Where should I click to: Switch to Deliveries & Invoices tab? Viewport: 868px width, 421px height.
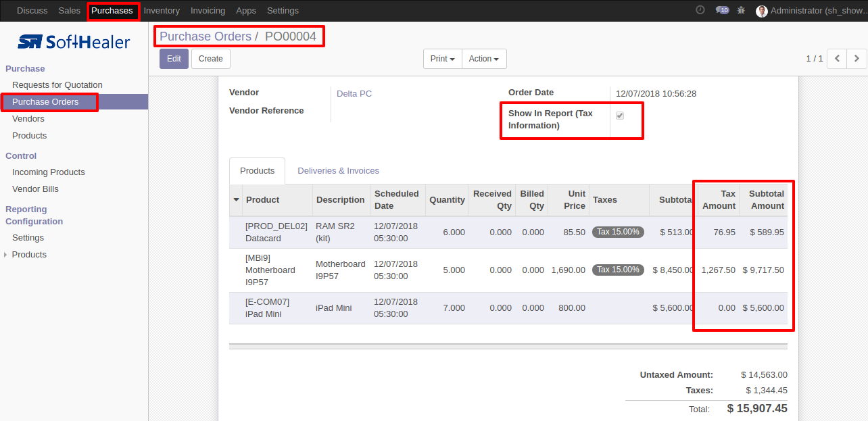coord(338,171)
